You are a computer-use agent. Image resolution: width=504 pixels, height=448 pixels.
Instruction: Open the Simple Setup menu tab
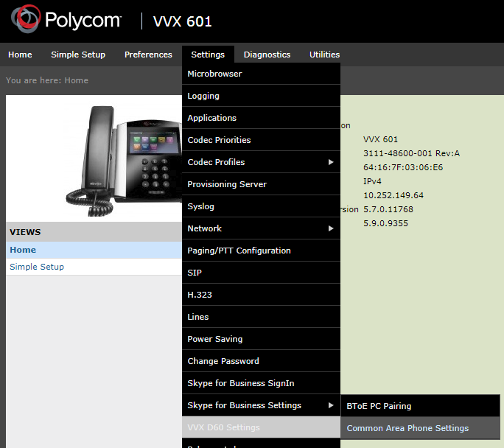click(78, 55)
